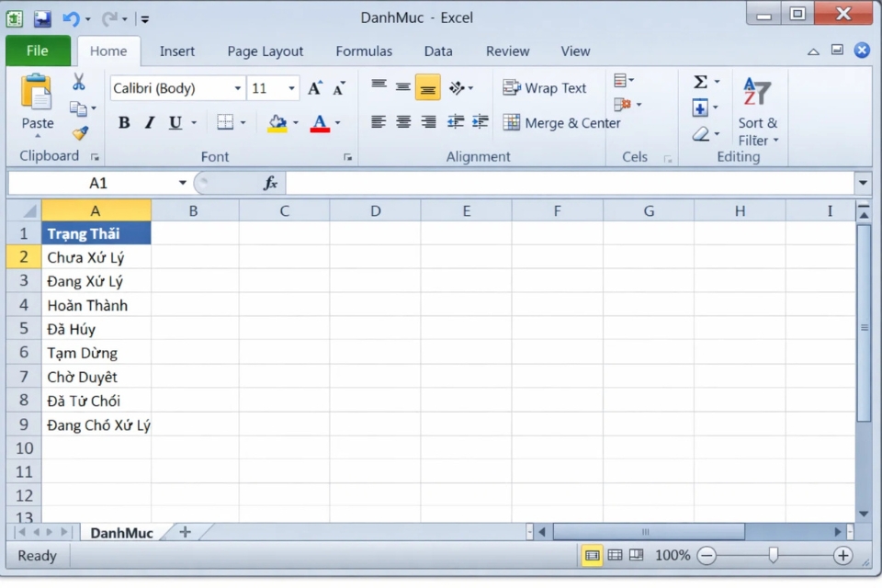Toggle underline formatting

click(x=173, y=122)
